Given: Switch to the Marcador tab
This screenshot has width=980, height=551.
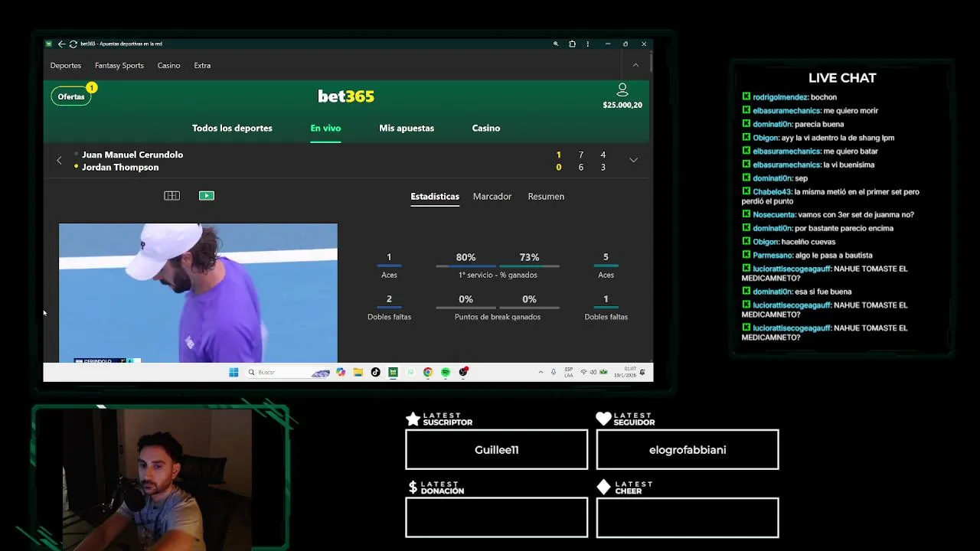Looking at the screenshot, I should (x=492, y=197).
